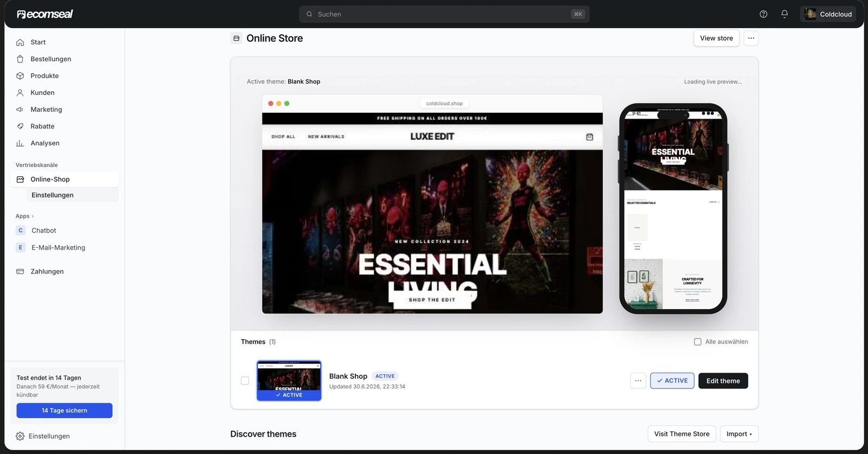Open the help question mark icon
868x454 pixels.
pos(763,14)
